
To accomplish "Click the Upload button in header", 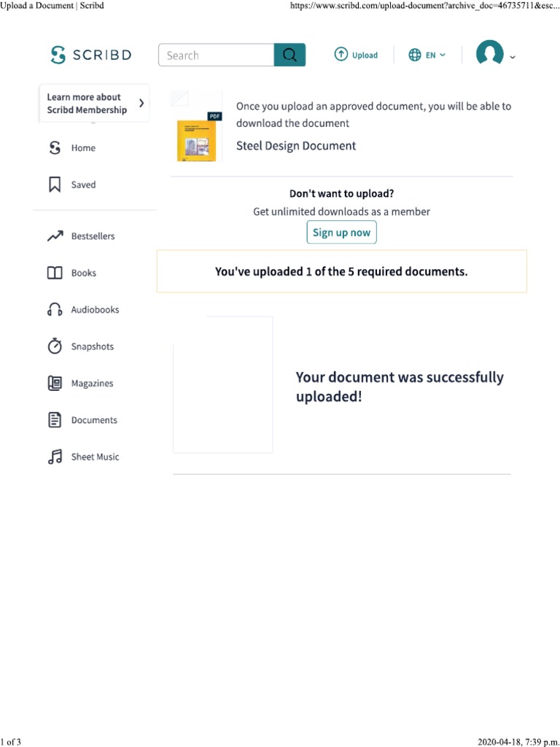I will [x=356, y=55].
